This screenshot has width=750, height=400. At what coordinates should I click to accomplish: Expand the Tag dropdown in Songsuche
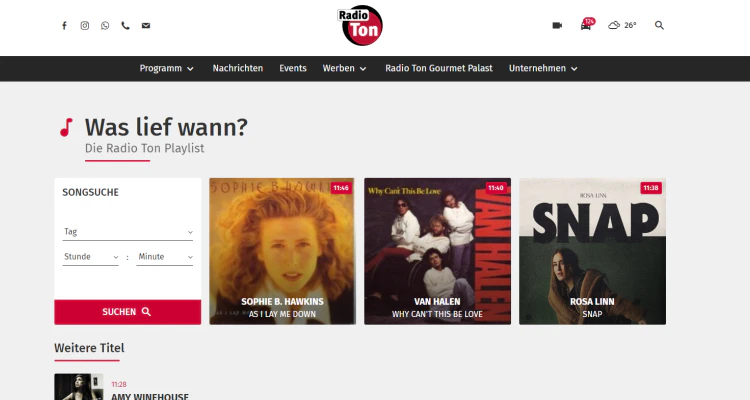coord(128,232)
